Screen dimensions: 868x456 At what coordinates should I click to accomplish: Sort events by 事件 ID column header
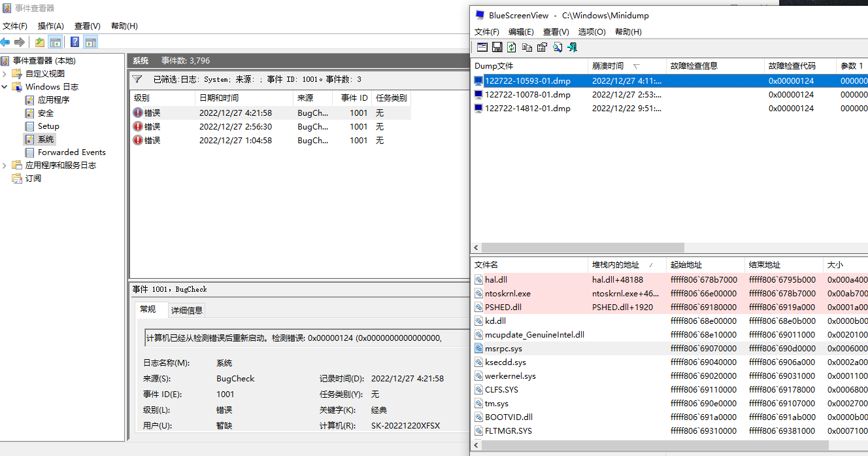(x=352, y=98)
